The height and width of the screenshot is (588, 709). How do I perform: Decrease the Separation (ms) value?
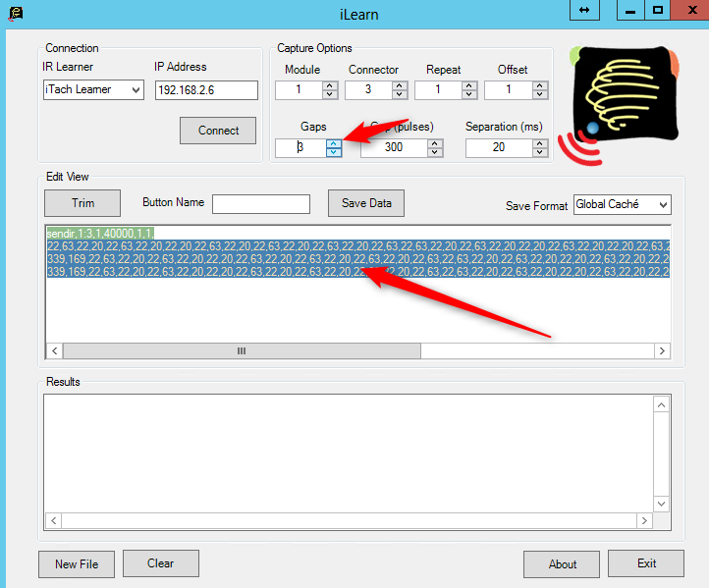click(x=540, y=152)
